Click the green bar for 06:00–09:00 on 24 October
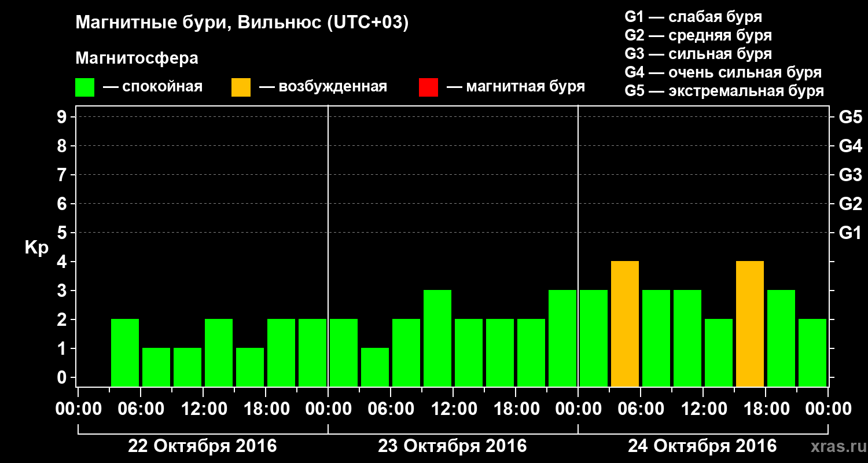868x463 pixels. (x=656, y=339)
